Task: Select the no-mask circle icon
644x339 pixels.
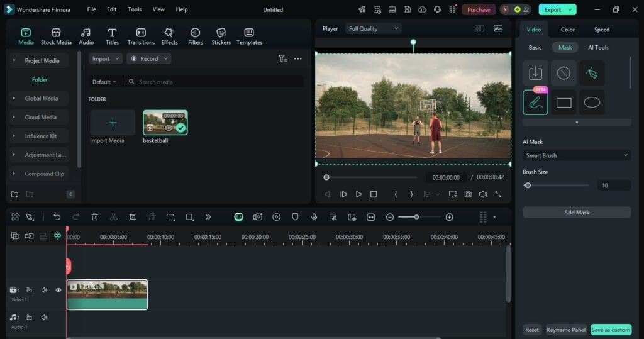Action: (563, 73)
